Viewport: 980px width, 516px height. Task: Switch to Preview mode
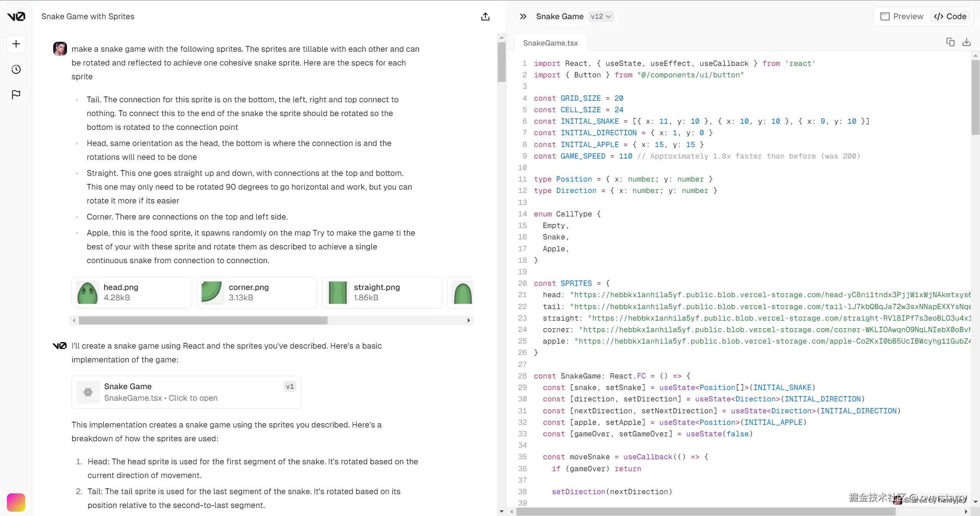coord(902,16)
